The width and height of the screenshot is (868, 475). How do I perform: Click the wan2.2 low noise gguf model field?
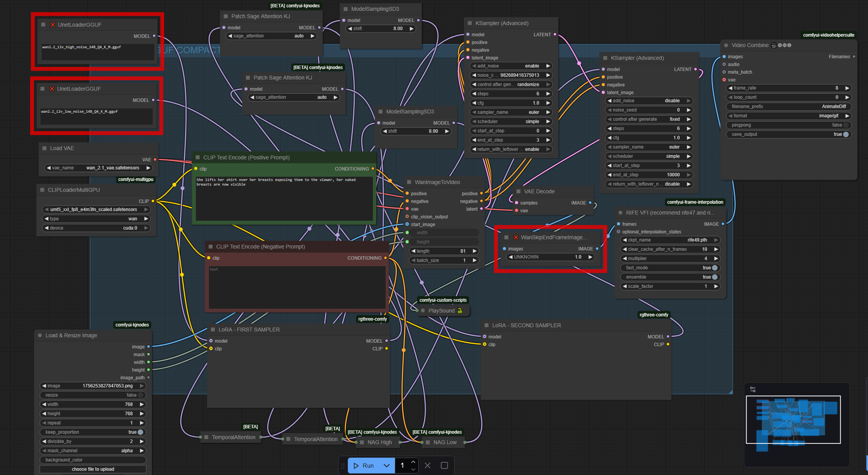point(97,116)
